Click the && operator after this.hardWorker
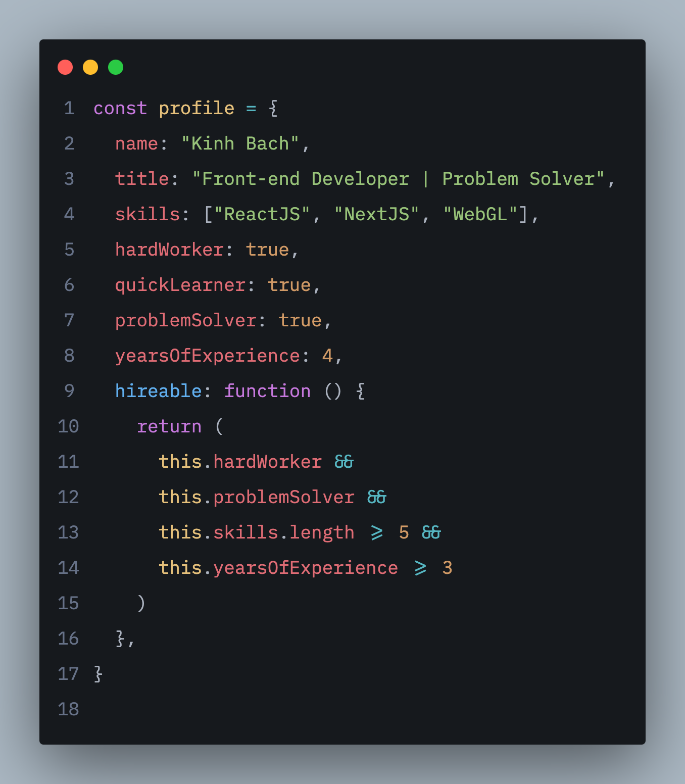The width and height of the screenshot is (685, 784). pos(344,462)
